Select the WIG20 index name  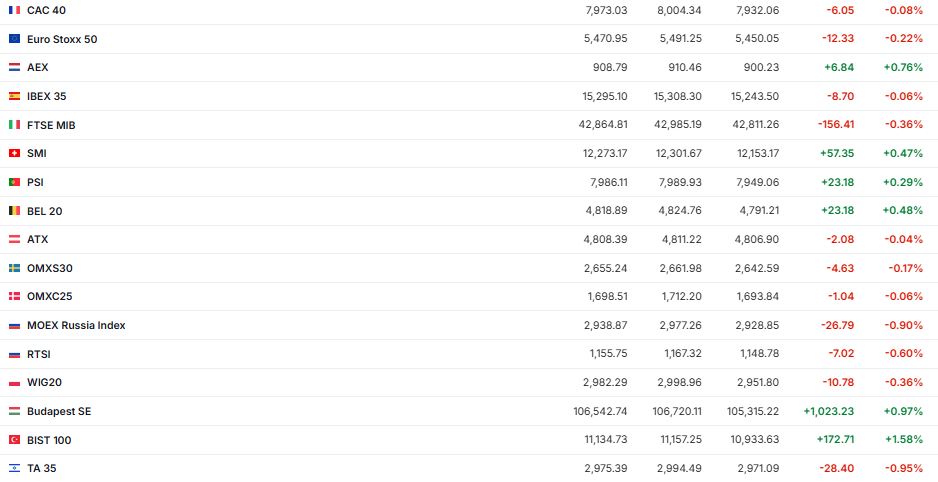point(45,382)
